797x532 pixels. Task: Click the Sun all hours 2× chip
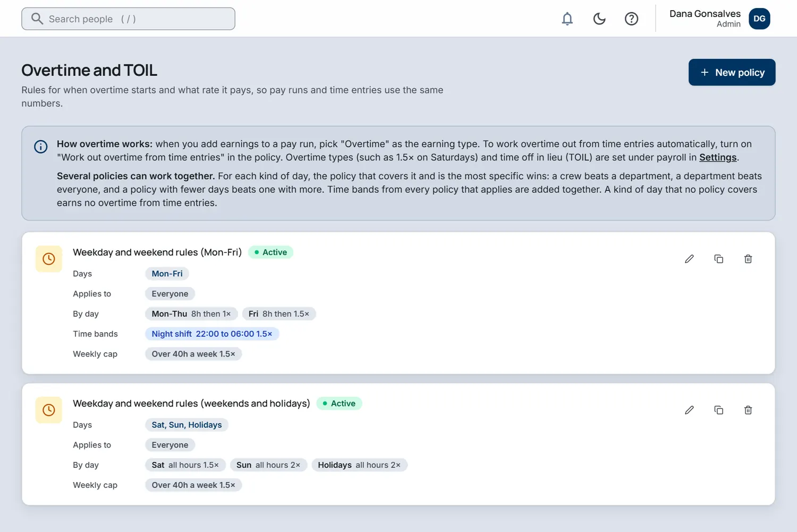point(268,465)
